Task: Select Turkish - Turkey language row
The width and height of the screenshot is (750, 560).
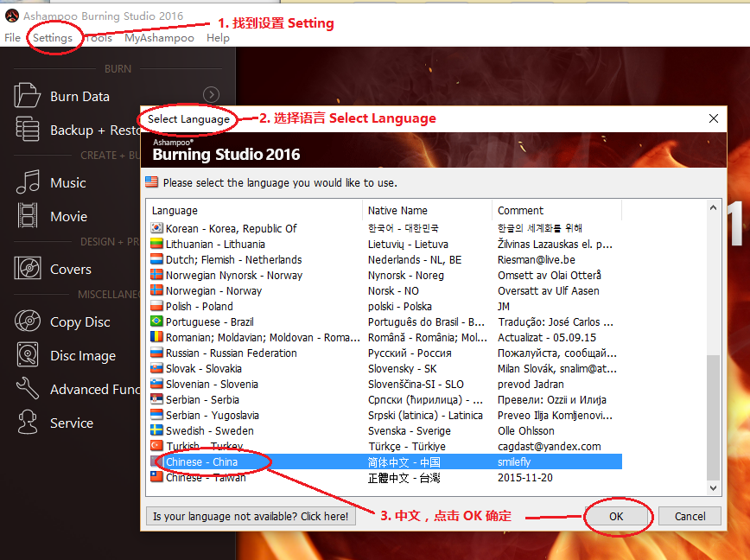Action: (x=385, y=446)
